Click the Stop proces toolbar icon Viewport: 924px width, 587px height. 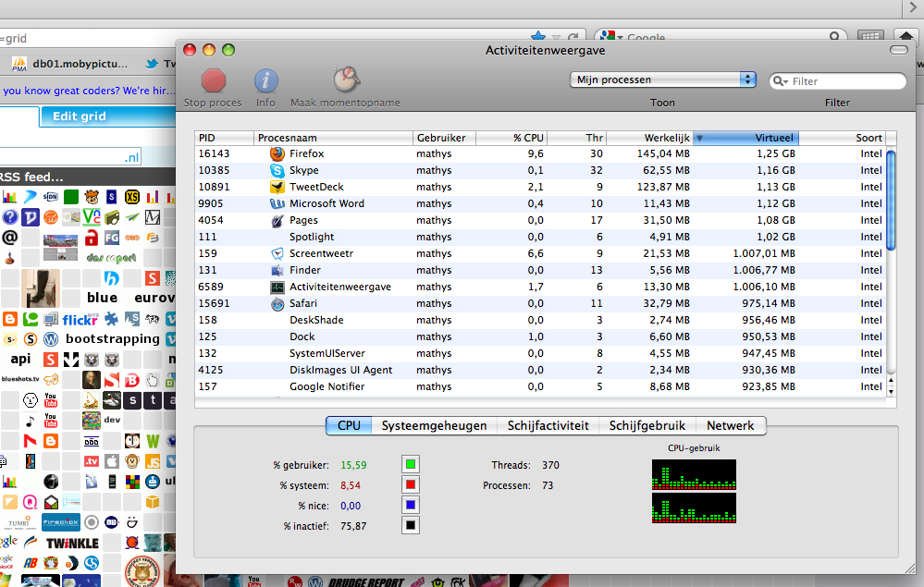coord(214,81)
